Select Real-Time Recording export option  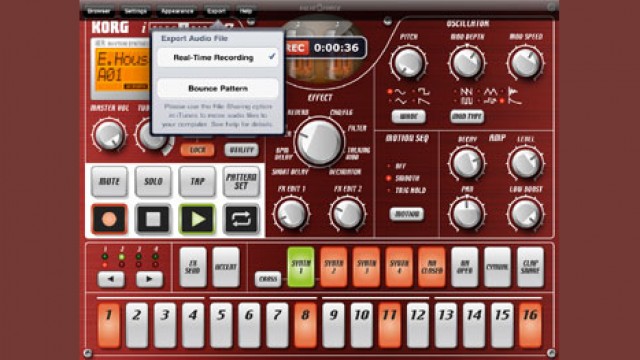(218, 58)
